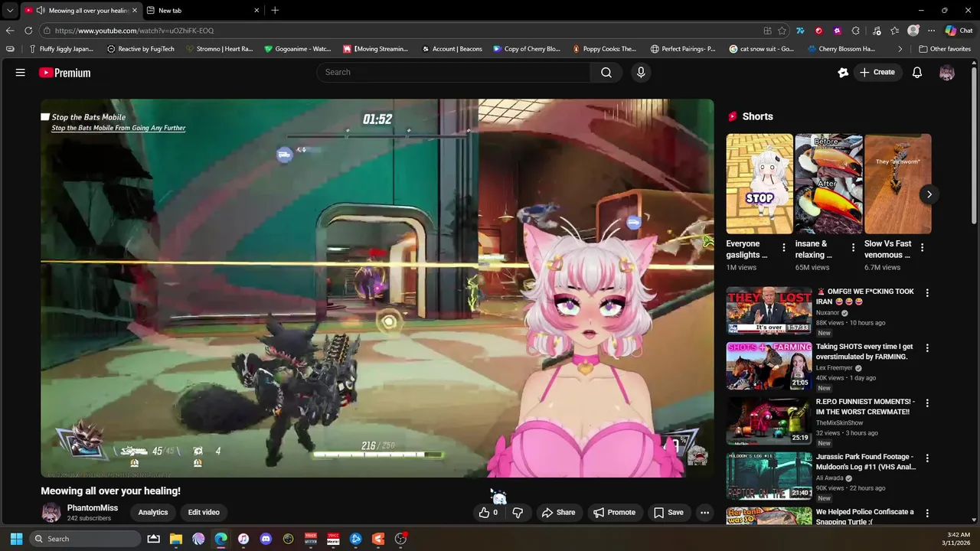Open options for 'insane & relaxing' short
The height and width of the screenshot is (551, 980).
click(x=853, y=248)
